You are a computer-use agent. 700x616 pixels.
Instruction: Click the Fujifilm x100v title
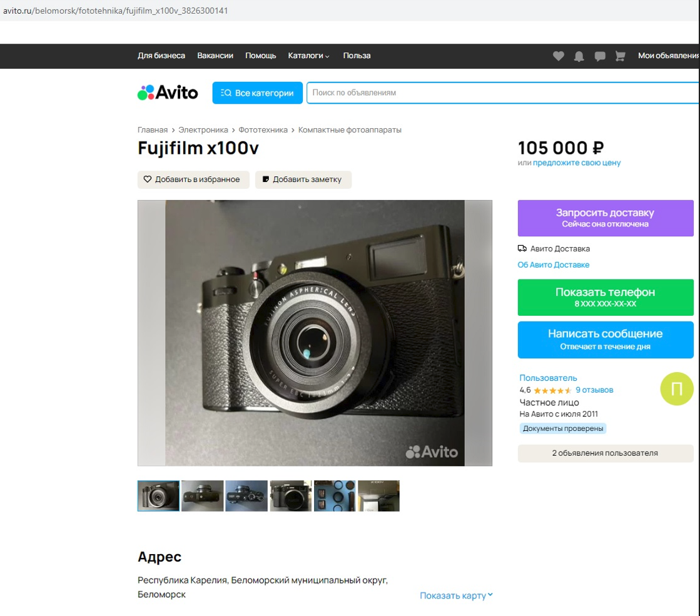(x=198, y=148)
